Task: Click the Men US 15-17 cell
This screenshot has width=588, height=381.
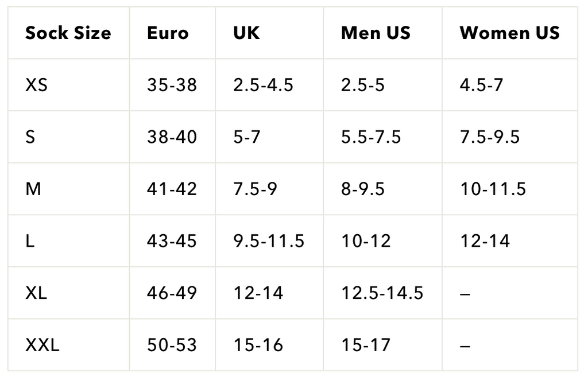Action: [366, 345]
